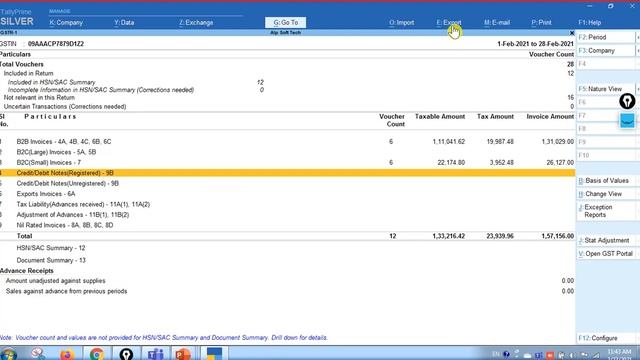Open Microsoft Teams from the taskbar
The width and height of the screenshot is (640, 360).
156,353
